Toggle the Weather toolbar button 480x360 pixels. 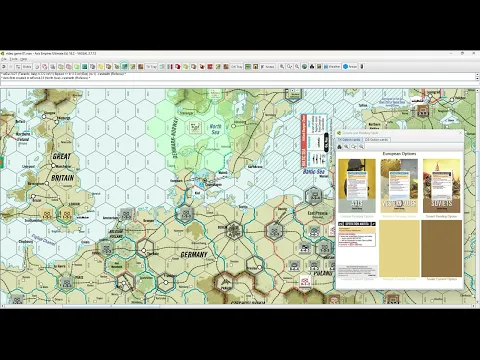click(x=332, y=67)
